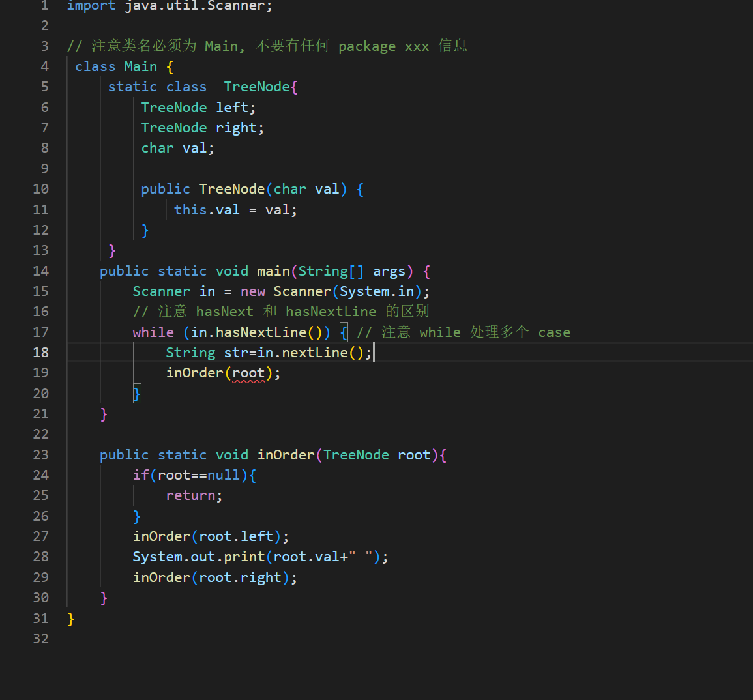Click the final yellow closing brace on line 31
Viewport: 753px width, 700px height.
click(70, 619)
